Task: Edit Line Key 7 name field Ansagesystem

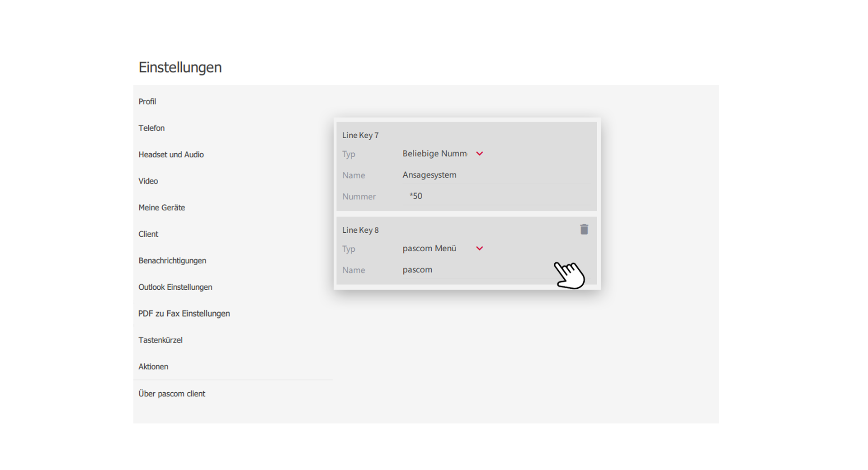Action: [x=496, y=175]
